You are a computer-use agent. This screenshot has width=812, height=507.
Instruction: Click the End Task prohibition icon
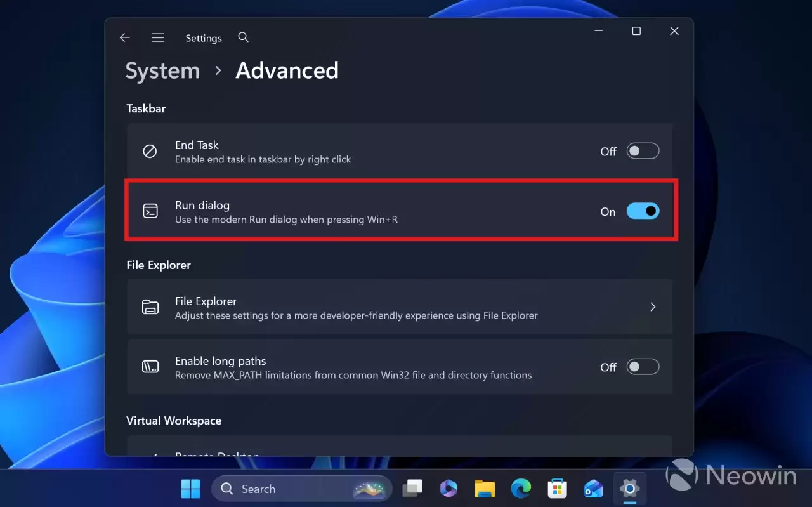point(150,151)
